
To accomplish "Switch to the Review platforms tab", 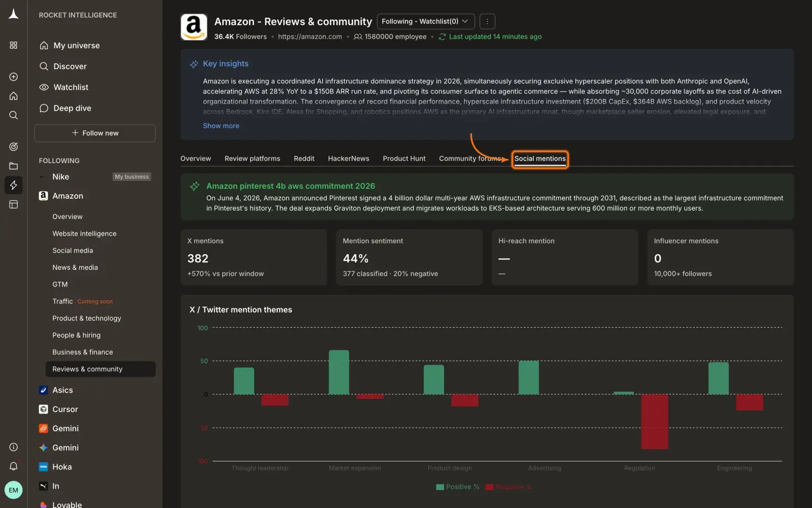I will [x=252, y=158].
